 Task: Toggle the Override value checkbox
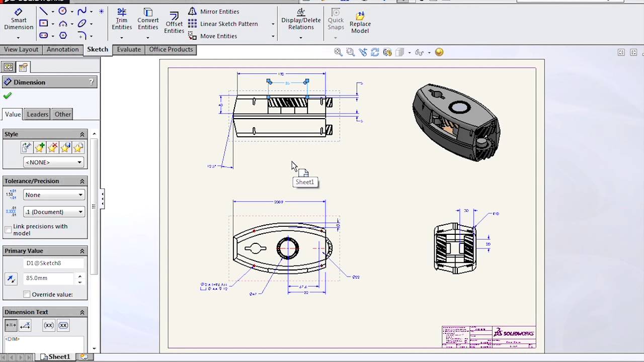[27, 294]
